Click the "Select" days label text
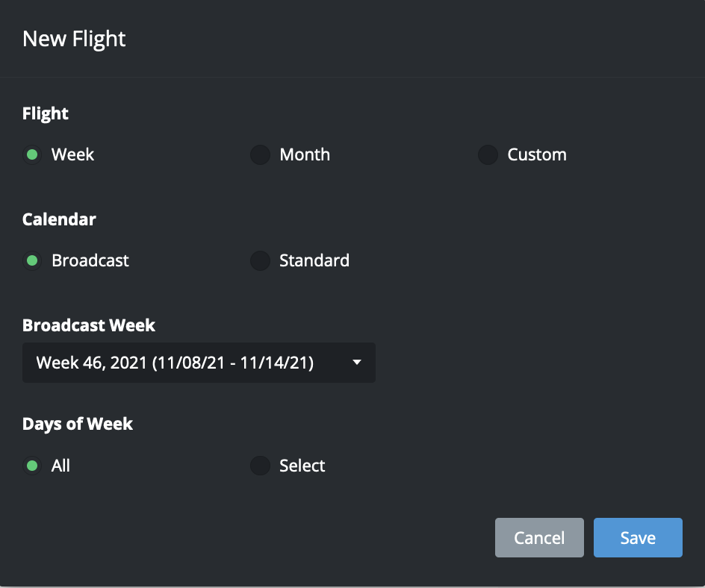This screenshot has height=588, width=705. pos(302,466)
